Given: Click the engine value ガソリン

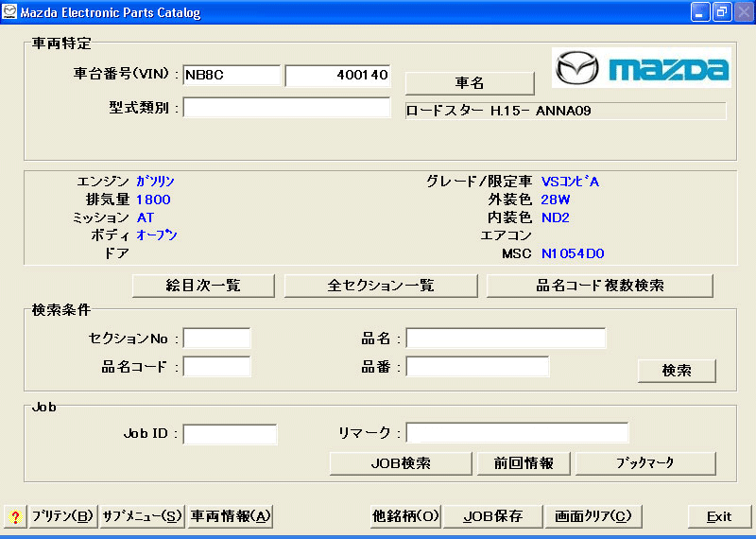Looking at the screenshot, I should (155, 182).
